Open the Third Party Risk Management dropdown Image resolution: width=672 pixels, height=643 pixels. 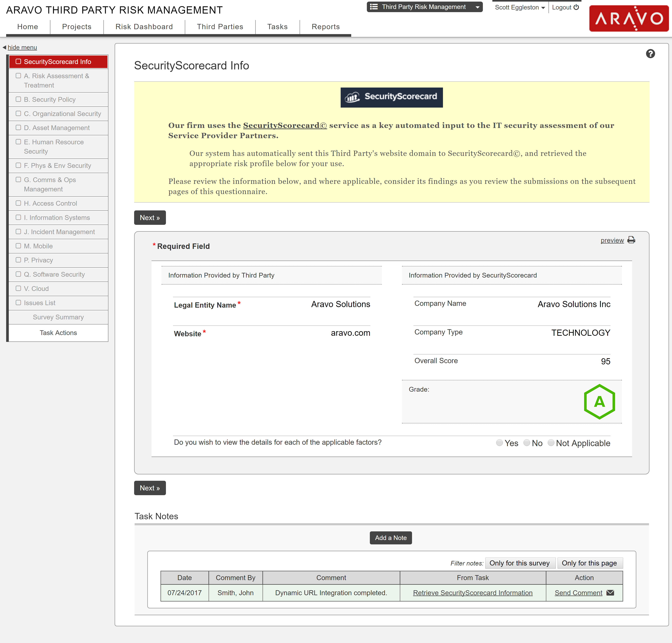click(x=478, y=7)
